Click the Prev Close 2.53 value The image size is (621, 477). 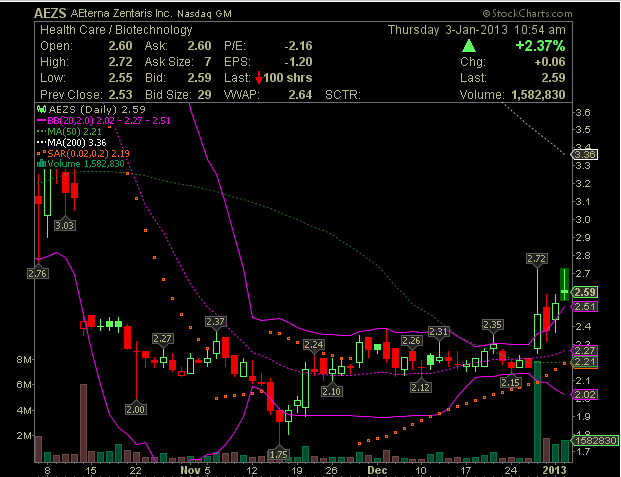pos(120,95)
